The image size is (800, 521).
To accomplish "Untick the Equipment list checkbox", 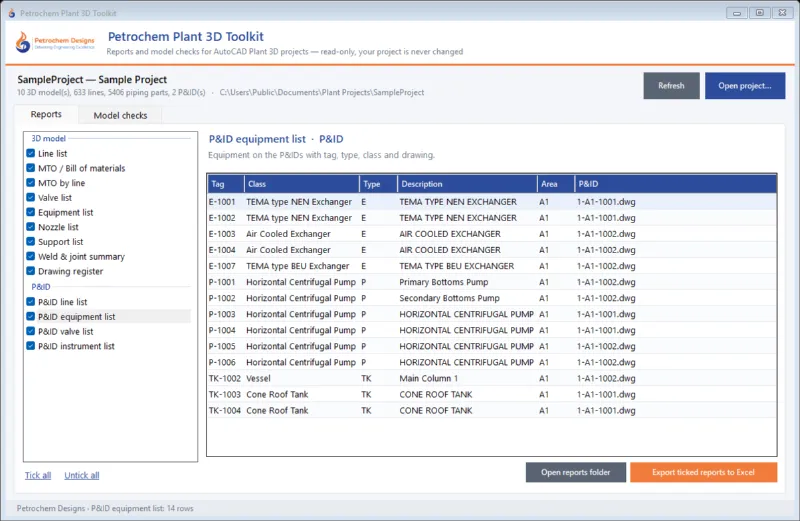I will click(31, 212).
